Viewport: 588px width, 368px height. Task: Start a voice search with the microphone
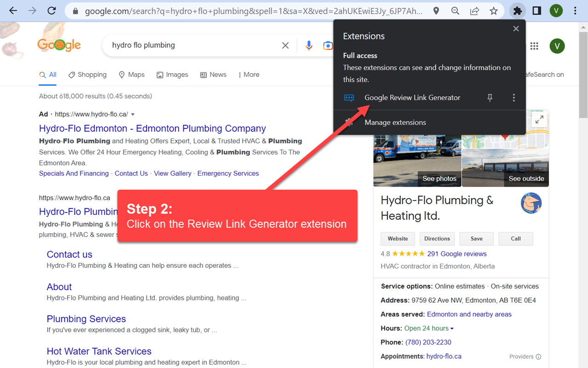[309, 46]
